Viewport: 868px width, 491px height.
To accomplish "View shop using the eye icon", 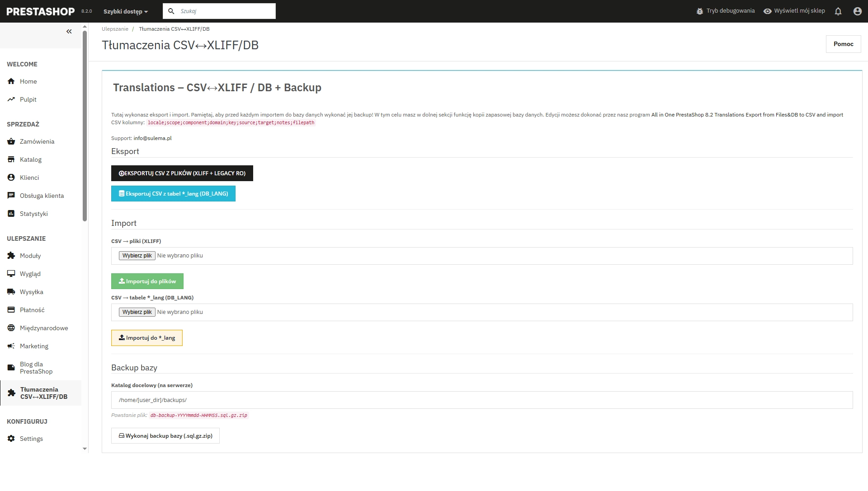I will 767,11.
